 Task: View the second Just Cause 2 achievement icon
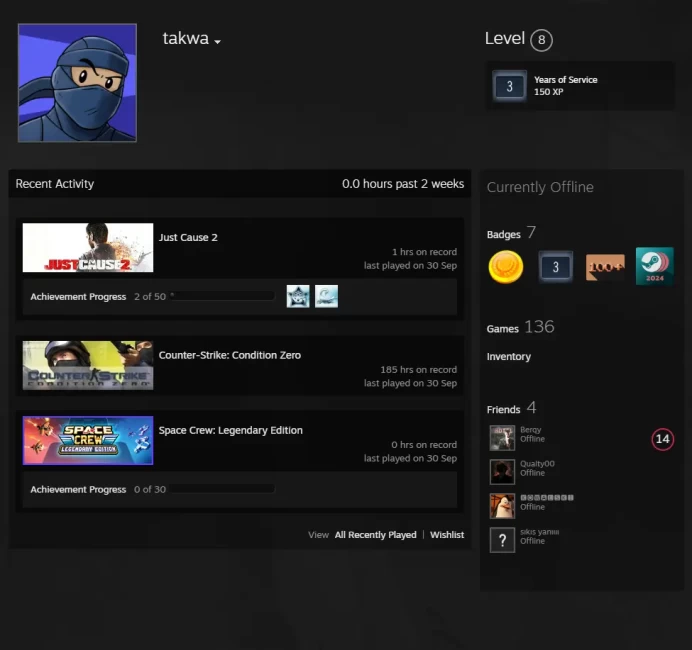point(326,296)
